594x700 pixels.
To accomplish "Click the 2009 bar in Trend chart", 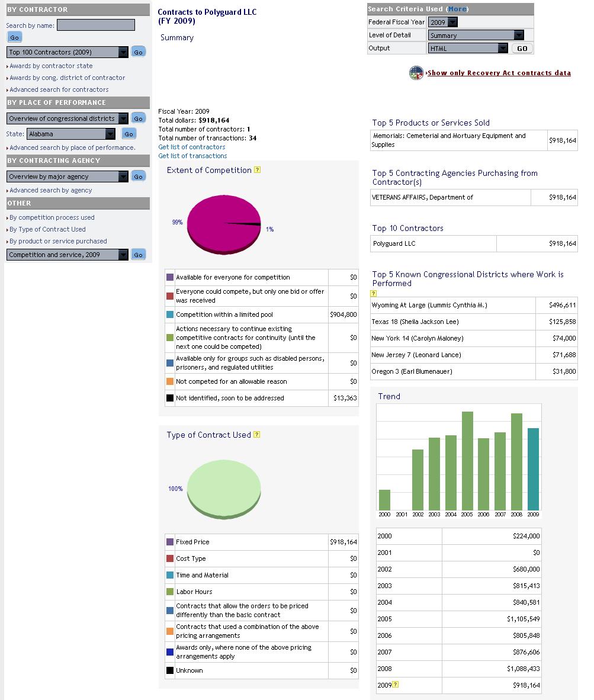I will (x=533, y=469).
